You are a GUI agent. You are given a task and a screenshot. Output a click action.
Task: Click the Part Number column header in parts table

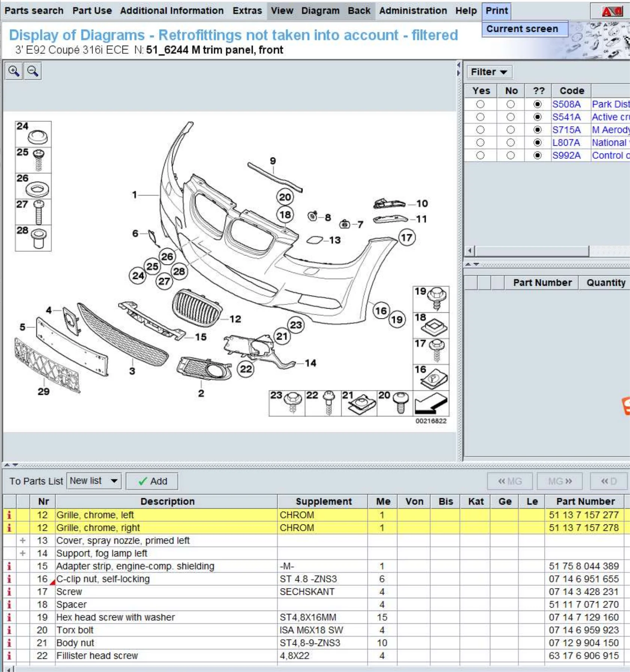click(585, 502)
